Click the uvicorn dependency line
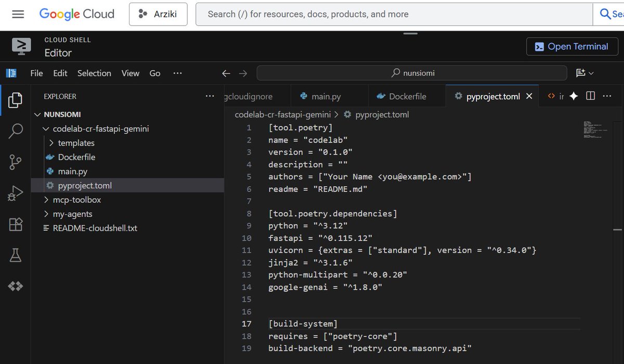 tap(402, 250)
